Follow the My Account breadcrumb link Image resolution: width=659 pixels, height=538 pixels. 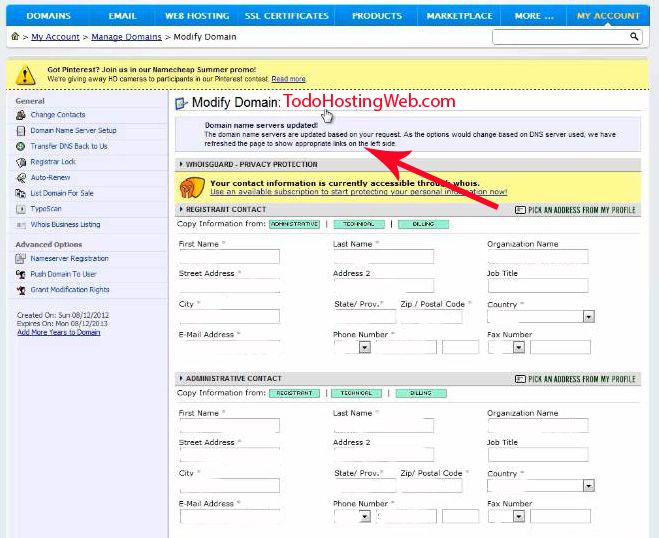pos(55,37)
